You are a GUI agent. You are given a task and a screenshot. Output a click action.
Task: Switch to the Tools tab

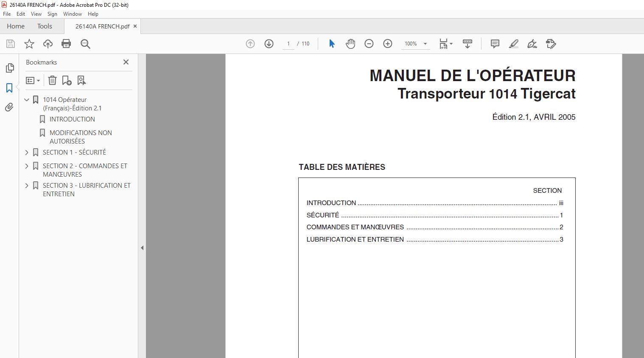45,26
